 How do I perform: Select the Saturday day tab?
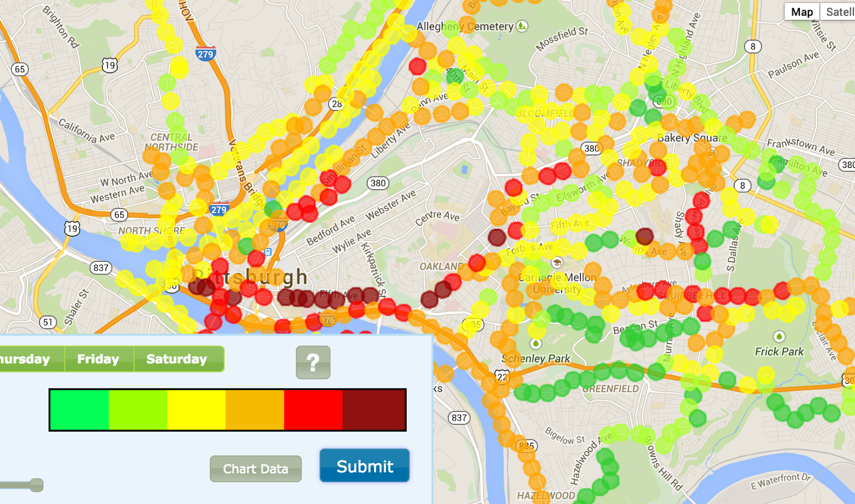pyautogui.click(x=178, y=359)
